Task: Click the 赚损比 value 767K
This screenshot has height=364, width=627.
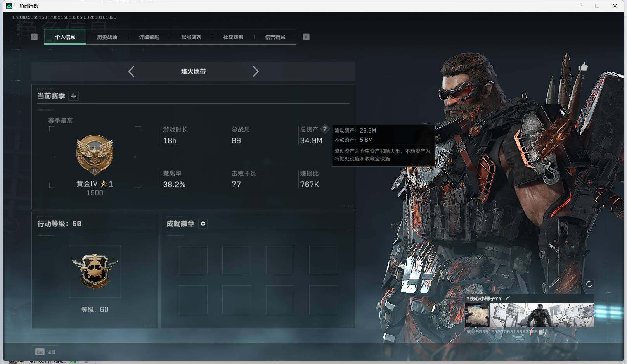Action: click(x=309, y=185)
